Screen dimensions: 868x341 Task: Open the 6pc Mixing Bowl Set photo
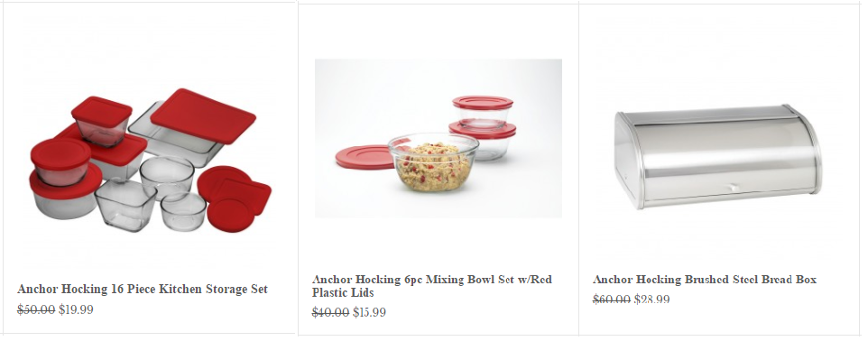pyautogui.click(x=439, y=138)
